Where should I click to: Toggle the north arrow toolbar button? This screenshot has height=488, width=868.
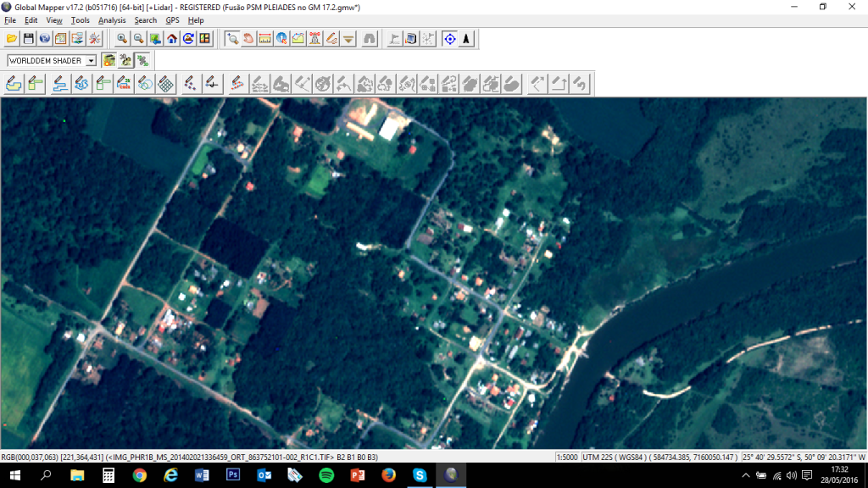(466, 38)
